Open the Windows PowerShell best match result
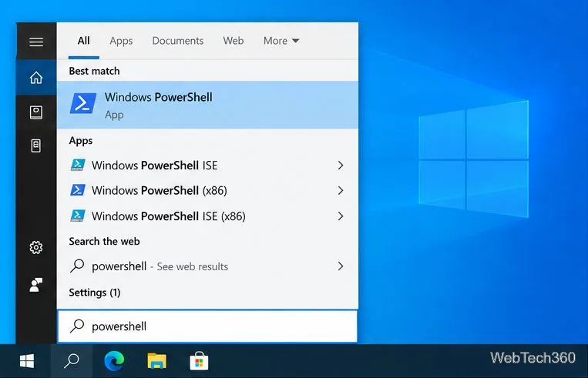Image resolution: width=588 pixels, height=378 pixels. point(208,105)
